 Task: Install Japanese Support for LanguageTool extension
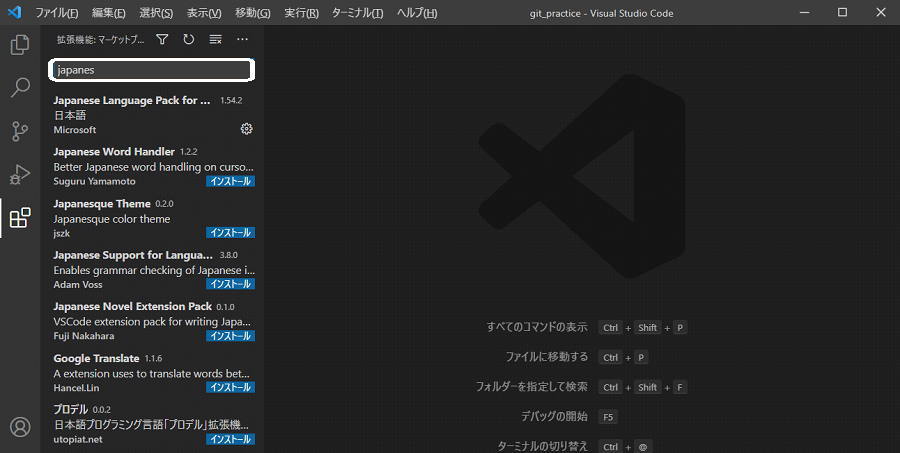coord(231,284)
